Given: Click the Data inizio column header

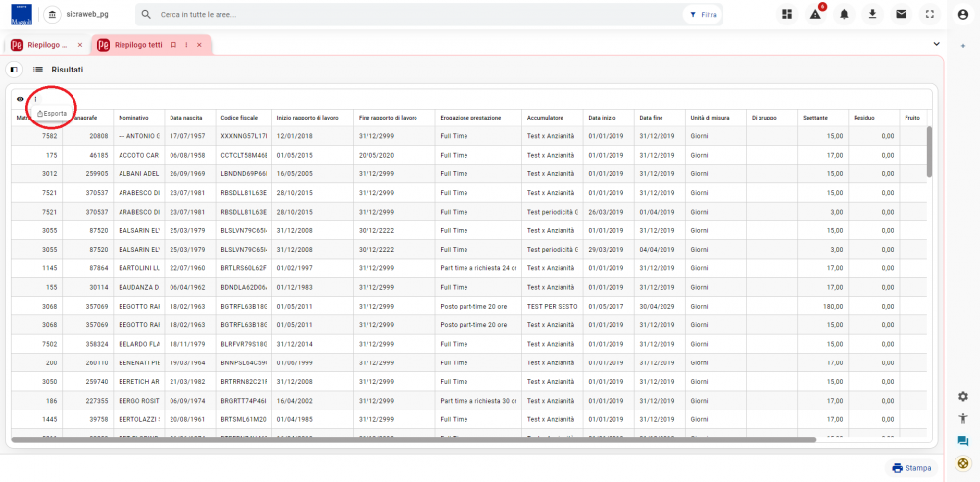Looking at the screenshot, I should (x=609, y=118).
